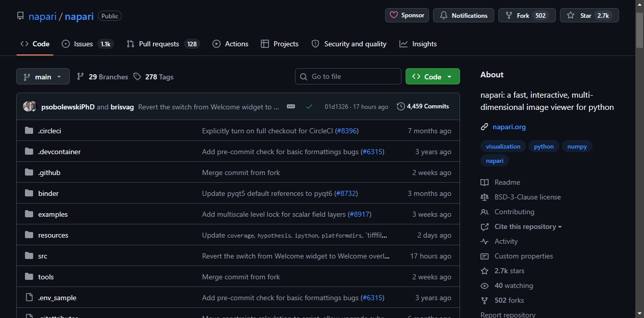
Task: Star the repository with Star button
Action: (589, 15)
